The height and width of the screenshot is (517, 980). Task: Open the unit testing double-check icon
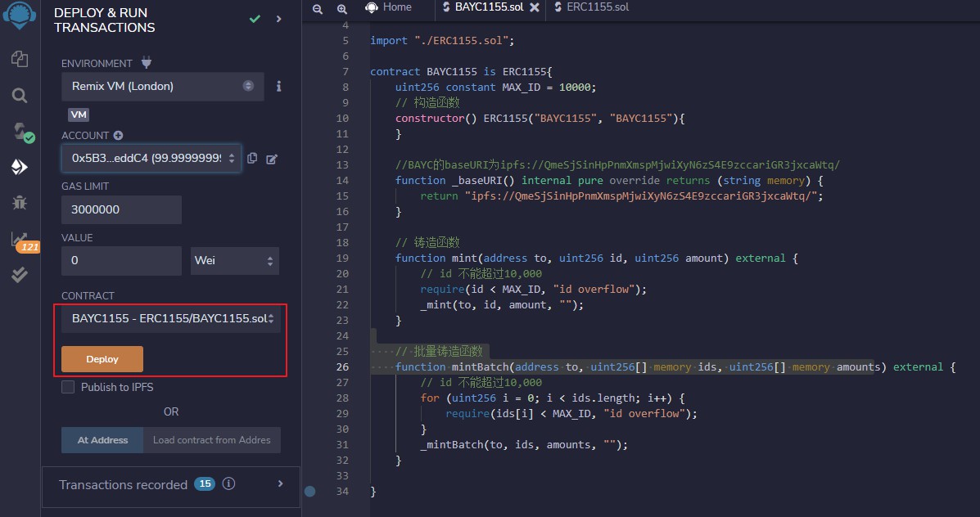pos(20,275)
